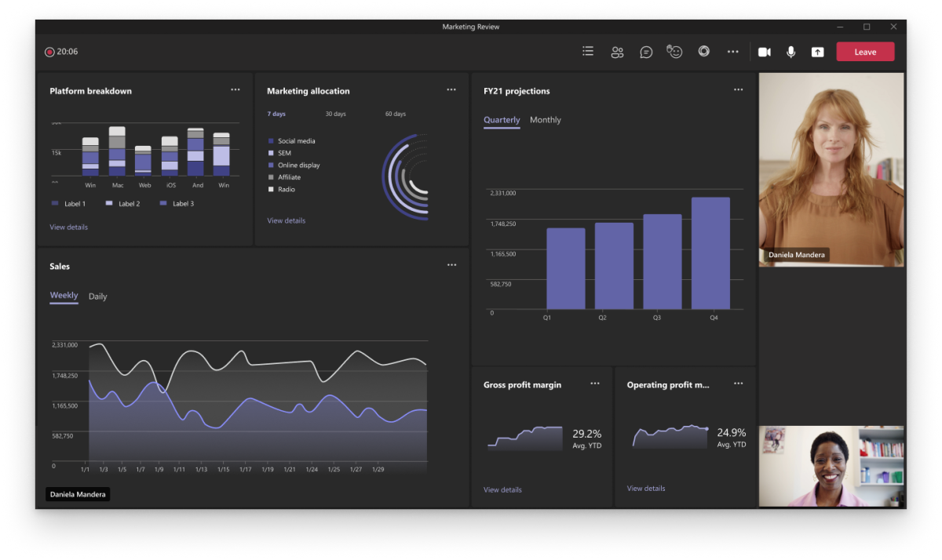Click the Marketing Review window title

[471, 27]
